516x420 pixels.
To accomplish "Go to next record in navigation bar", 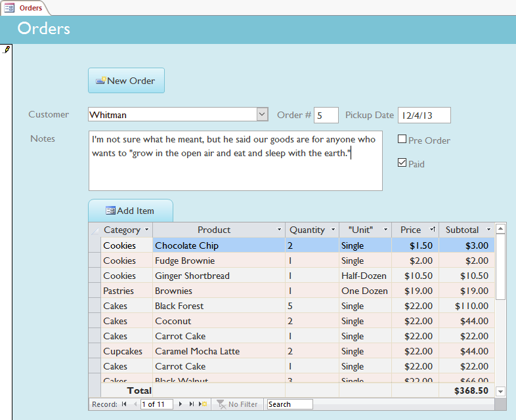I will point(181,404).
